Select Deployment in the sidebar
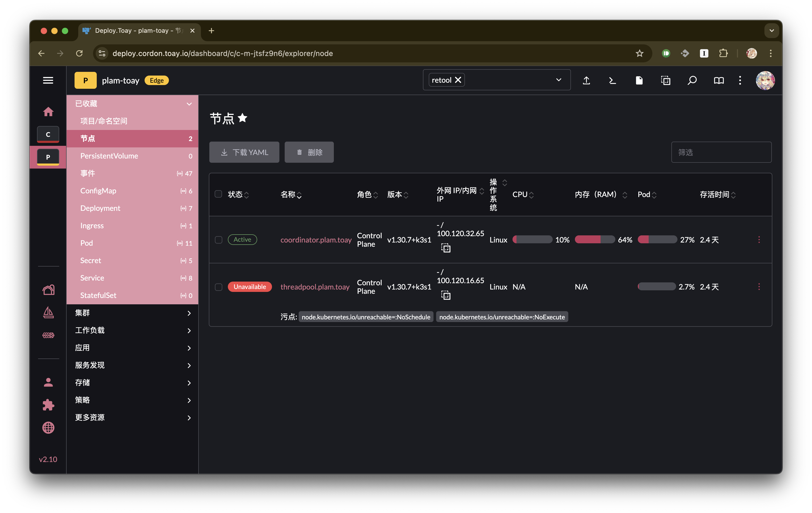This screenshot has height=513, width=812. (100, 208)
